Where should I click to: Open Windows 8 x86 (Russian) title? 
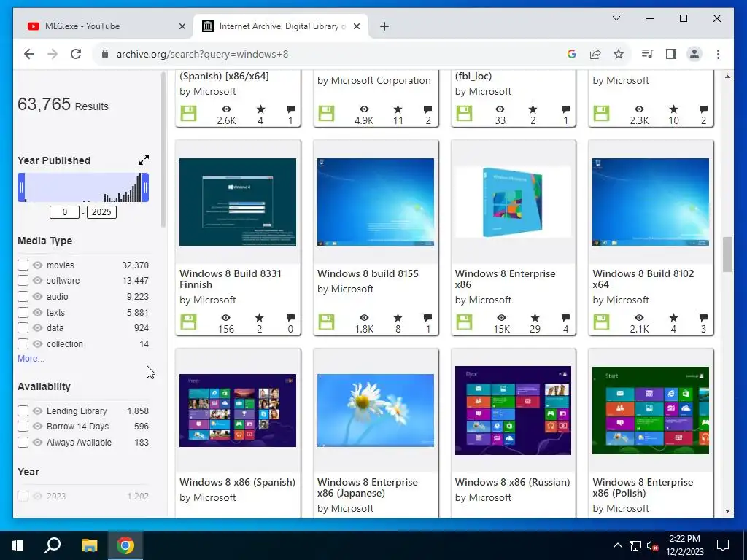[512, 482]
